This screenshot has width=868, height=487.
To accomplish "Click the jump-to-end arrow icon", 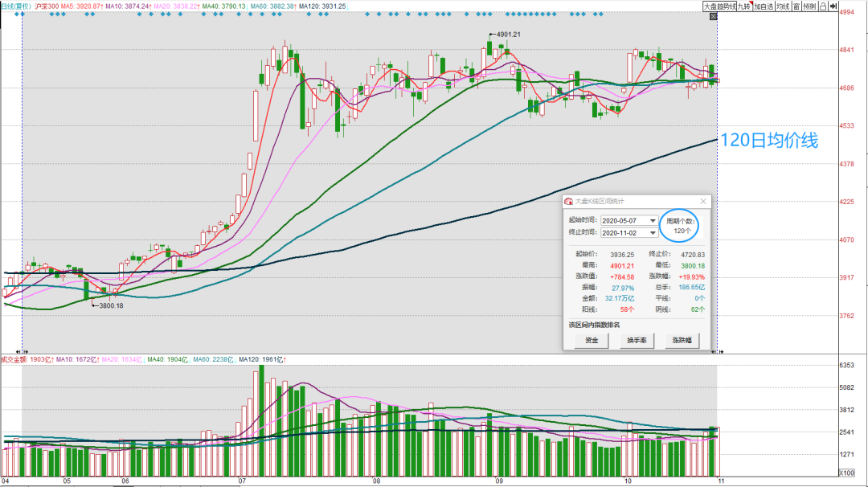I will [x=833, y=6].
